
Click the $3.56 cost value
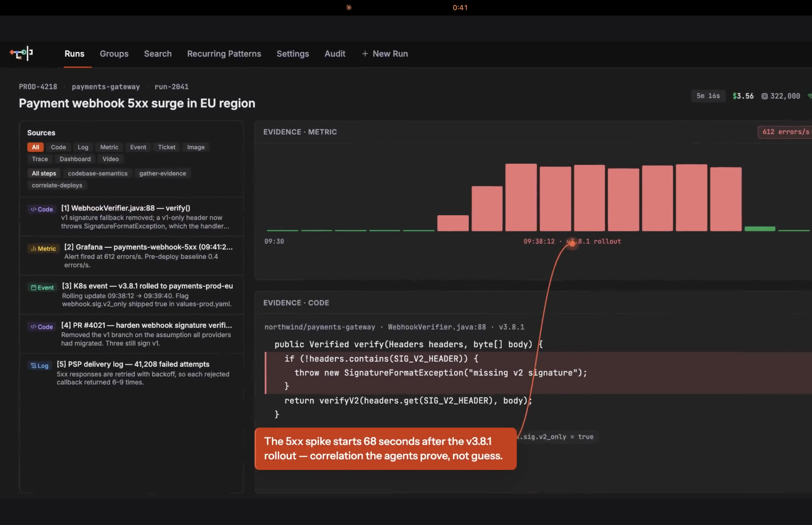(x=743, y=96)
